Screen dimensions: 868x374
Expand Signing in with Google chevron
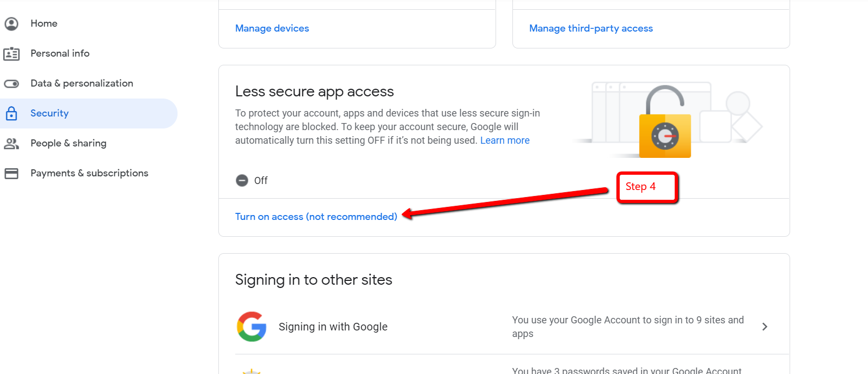coord(765,327)
